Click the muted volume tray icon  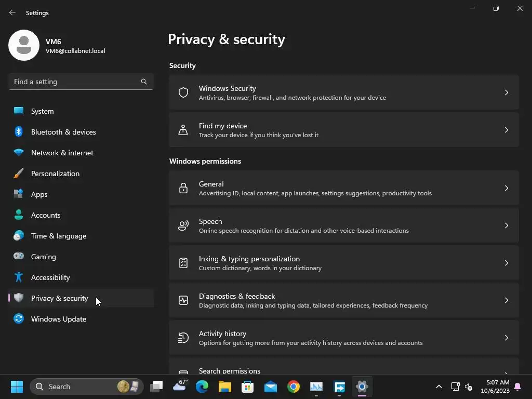pos(469,387)
